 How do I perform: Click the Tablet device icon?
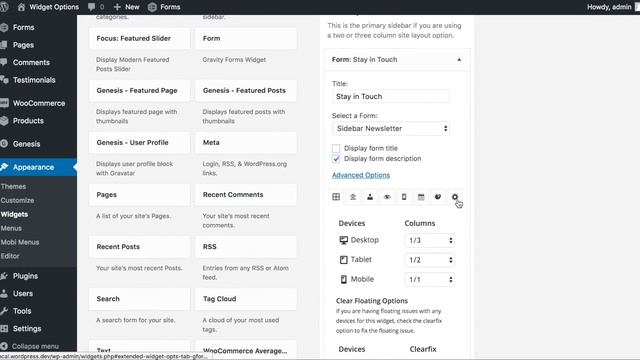(x=344, y=260)
